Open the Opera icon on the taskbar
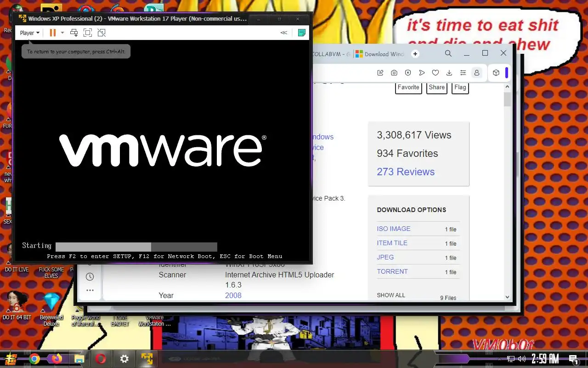588x368 pixels. [x=101, y=359]
